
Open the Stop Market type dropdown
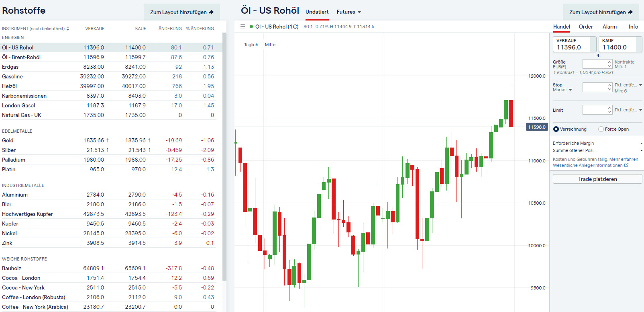click(562, 90)
